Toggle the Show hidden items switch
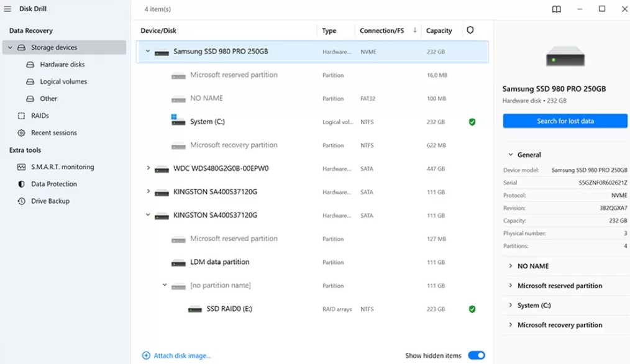Screen dimensions: 630x364 point(476,355)
